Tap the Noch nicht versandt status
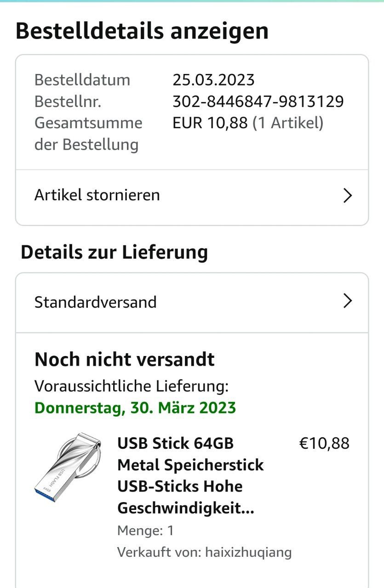This screenshot has width=384, height=588. [x=125, y=359]
